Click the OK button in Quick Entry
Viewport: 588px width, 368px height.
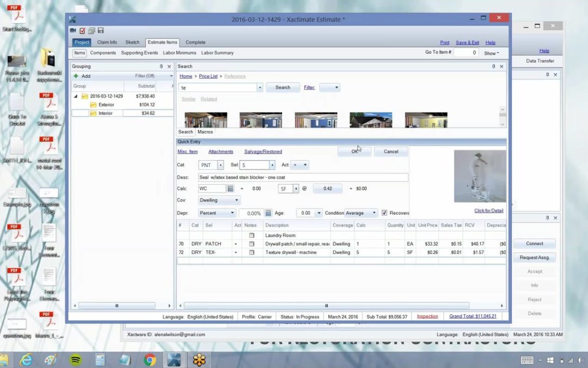(x=354, y=152)
